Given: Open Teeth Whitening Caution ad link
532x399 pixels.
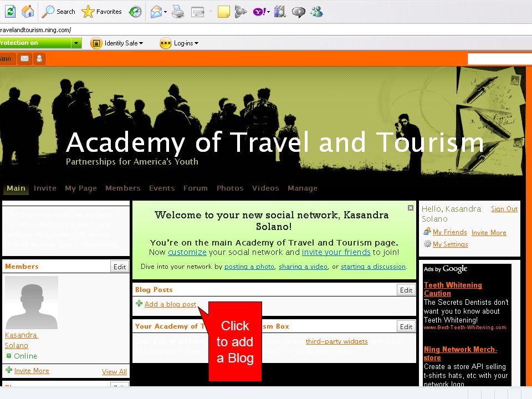Looking at the screenshot, I should click(453, 289).
